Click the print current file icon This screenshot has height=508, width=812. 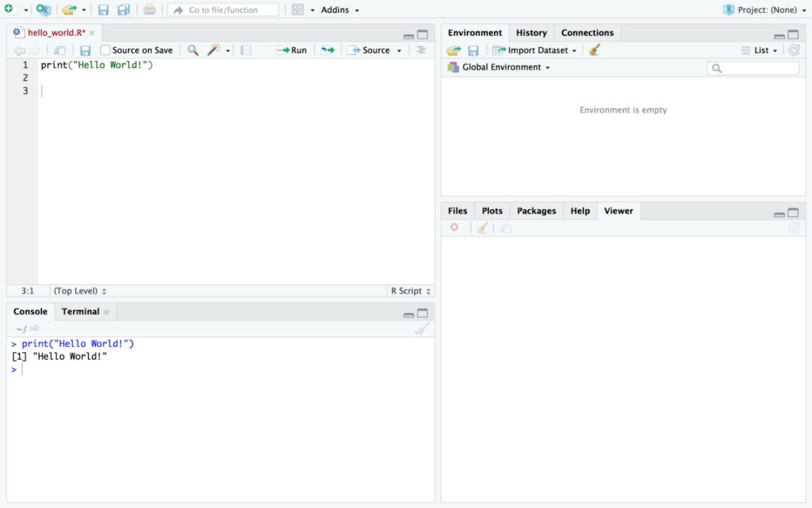tap(149, 9)
